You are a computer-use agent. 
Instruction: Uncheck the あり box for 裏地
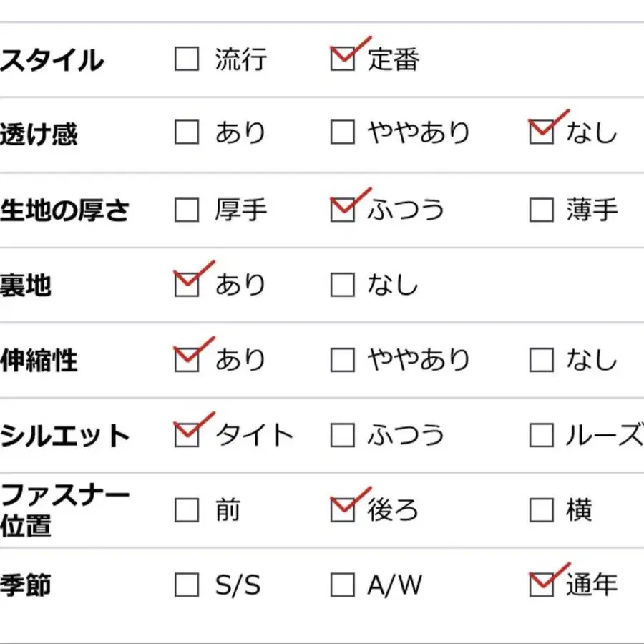(187, 285)
